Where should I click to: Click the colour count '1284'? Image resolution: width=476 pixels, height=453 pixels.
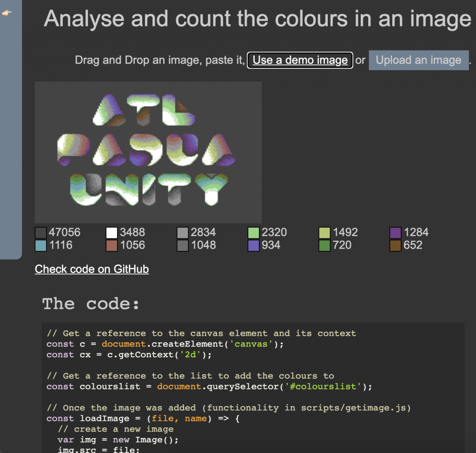point(416,232)
